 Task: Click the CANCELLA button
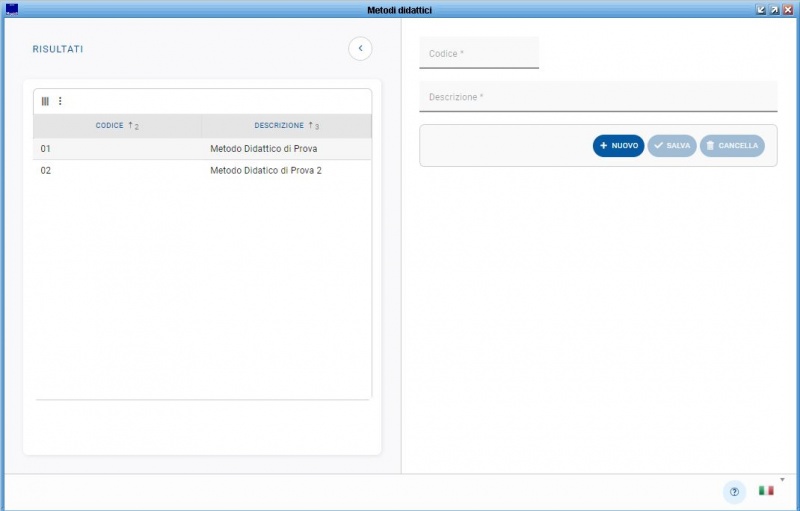click(x=732, y=146)
